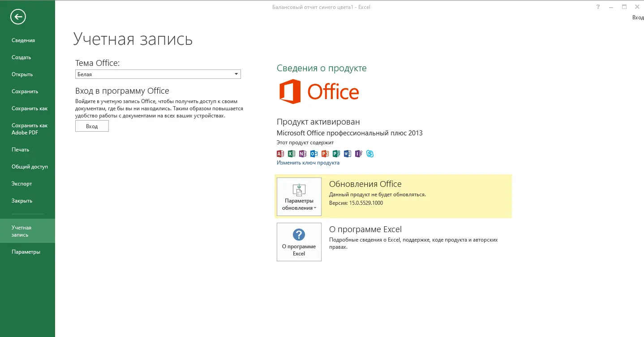Select the Publisher icon among product icons
Screen dimensions: 644x337
coord(336,154)
